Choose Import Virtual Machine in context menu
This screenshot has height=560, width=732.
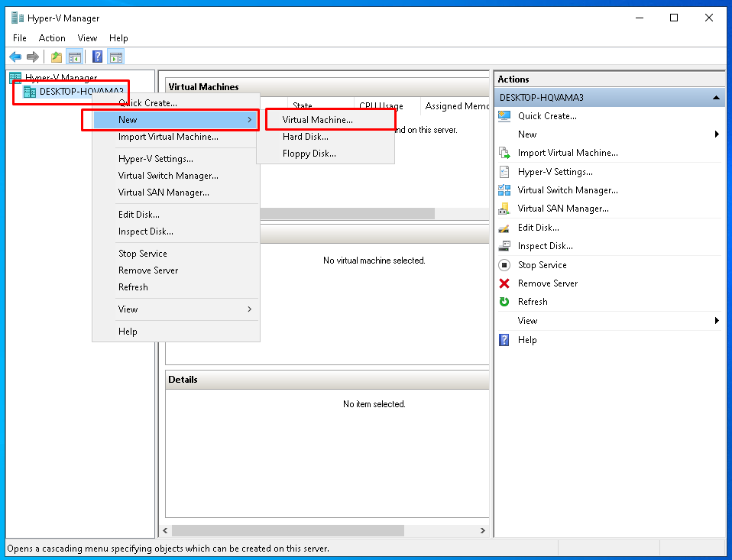(176, 137)
